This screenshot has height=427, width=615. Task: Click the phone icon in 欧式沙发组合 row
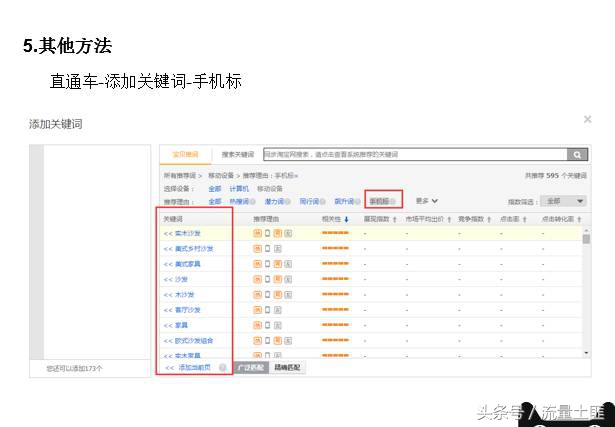(267, 340)
